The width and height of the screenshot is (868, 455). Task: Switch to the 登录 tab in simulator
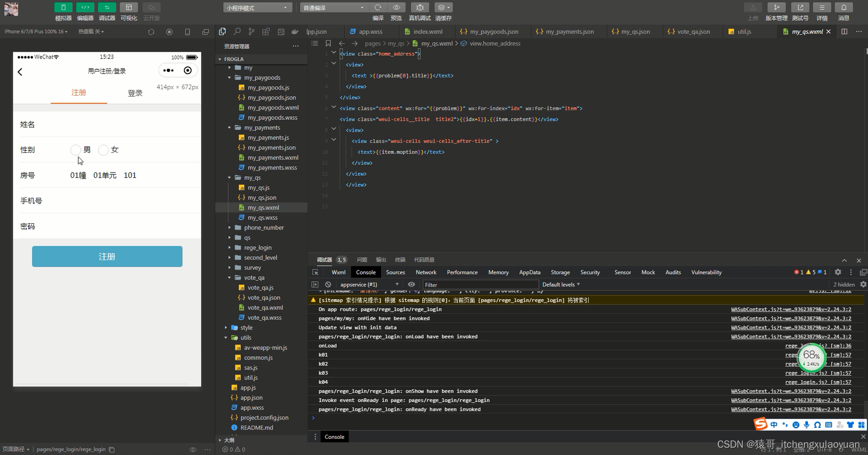click(x=135, y=93)
